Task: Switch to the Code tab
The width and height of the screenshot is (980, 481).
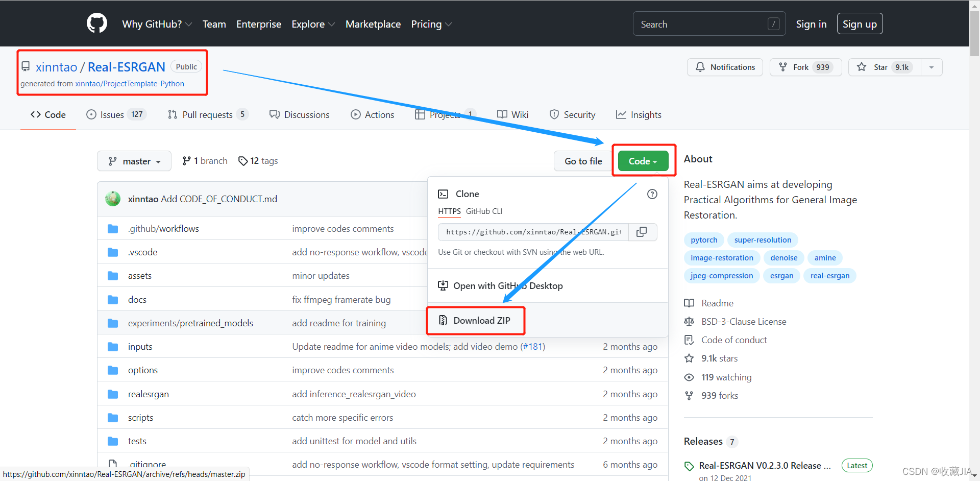Action: pyautogui.click(x=48, y=115)
